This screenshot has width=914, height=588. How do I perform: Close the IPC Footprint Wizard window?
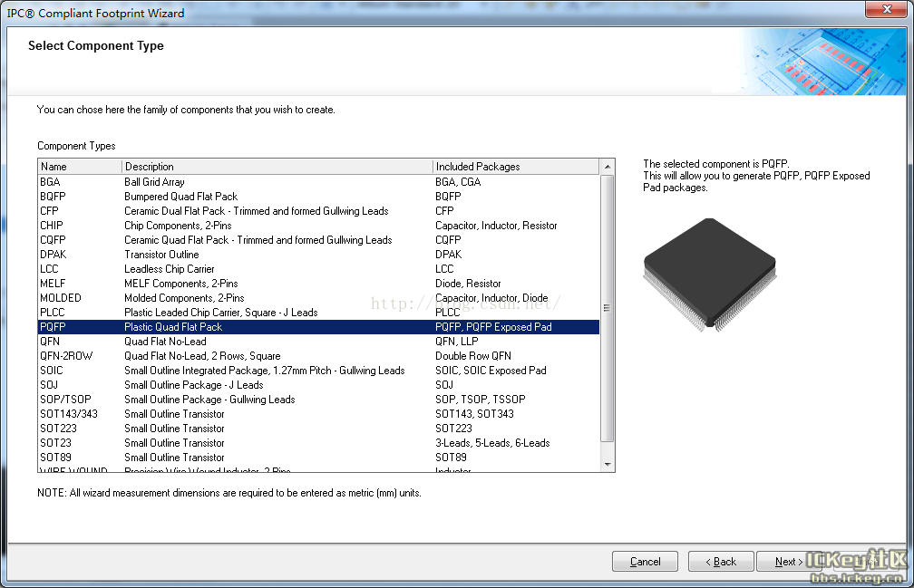coord(883,12)
